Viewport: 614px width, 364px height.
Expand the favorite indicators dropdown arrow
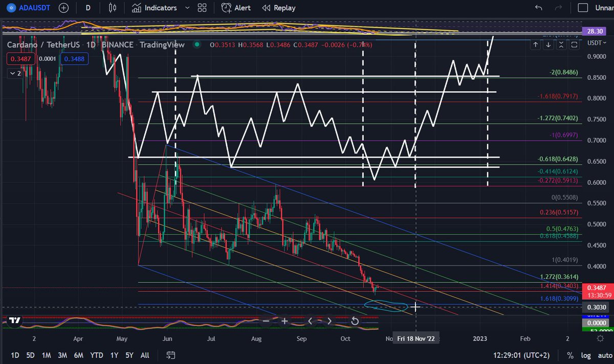[186, 8]
